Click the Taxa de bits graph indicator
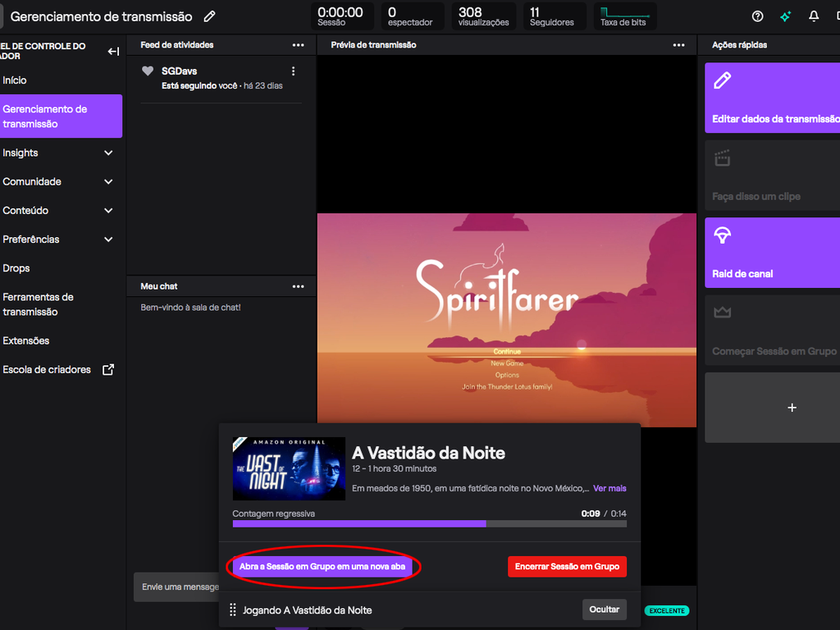The image size is (840, 630). pyautogui.click(x=624, y=16)
